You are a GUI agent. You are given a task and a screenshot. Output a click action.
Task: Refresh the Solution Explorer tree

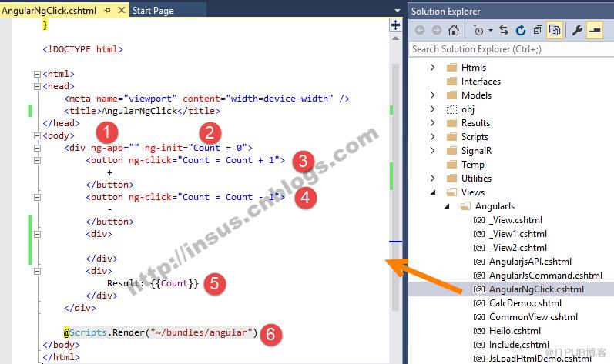coord(521,30)
